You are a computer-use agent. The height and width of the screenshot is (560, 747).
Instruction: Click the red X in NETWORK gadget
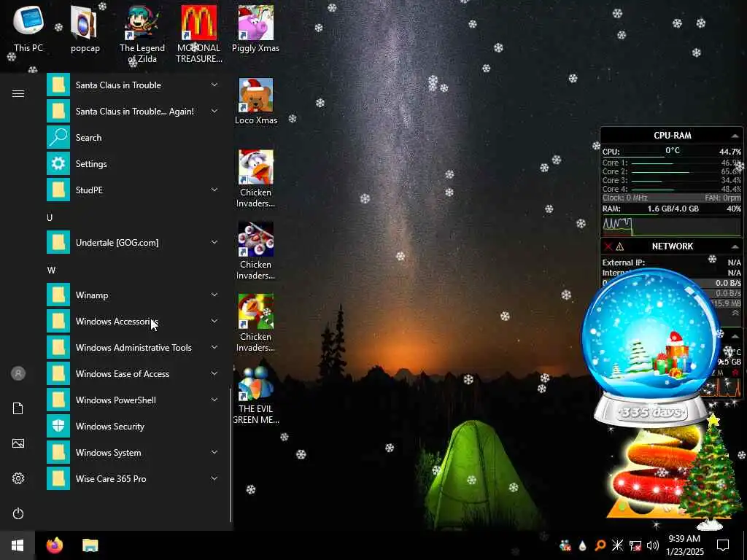pyautogui.click(x=608, y=246)
